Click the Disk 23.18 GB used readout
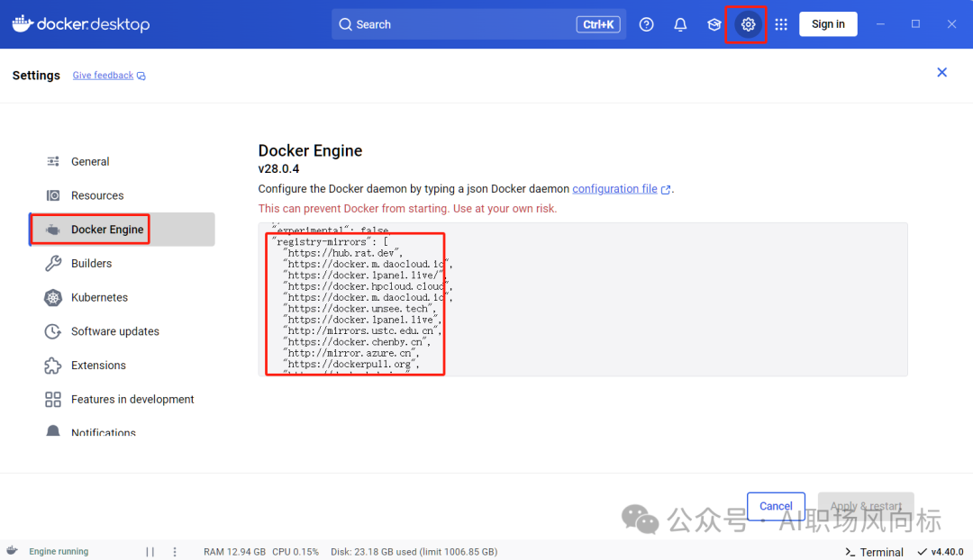This screenshot has height=560, width=973. click(x=414, y=551)
